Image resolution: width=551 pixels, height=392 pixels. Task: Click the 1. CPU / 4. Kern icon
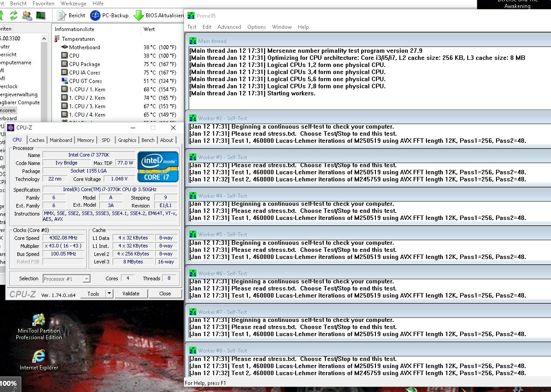coord(64,115)
